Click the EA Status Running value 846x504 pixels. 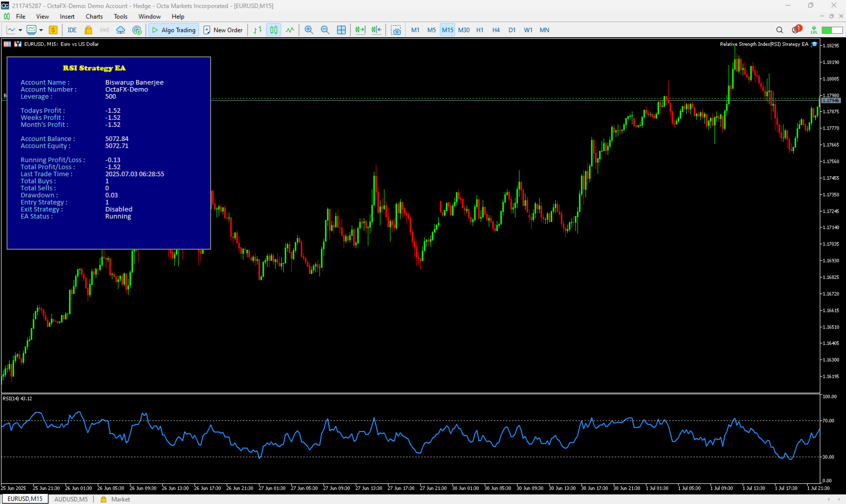(x=118, y=217)
